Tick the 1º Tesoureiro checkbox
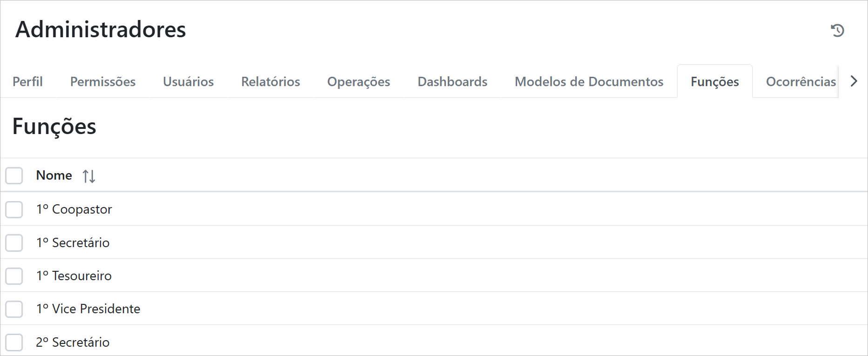 click(14, 276)
